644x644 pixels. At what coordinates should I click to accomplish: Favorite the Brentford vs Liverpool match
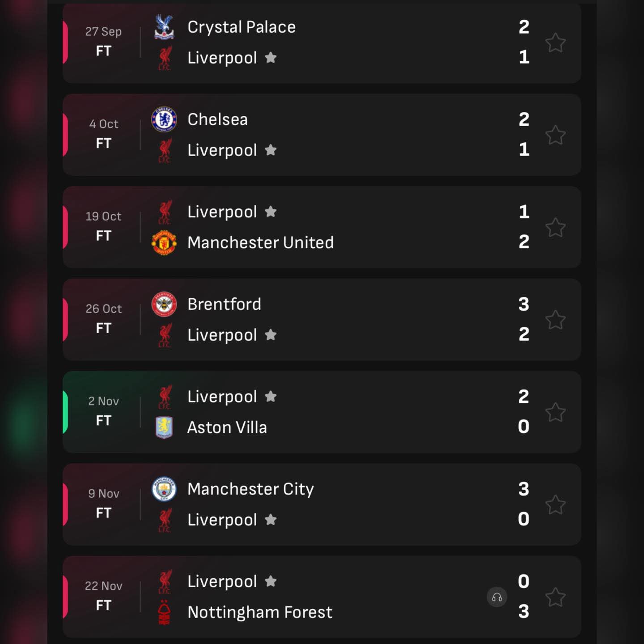click(x=555, y=320)
